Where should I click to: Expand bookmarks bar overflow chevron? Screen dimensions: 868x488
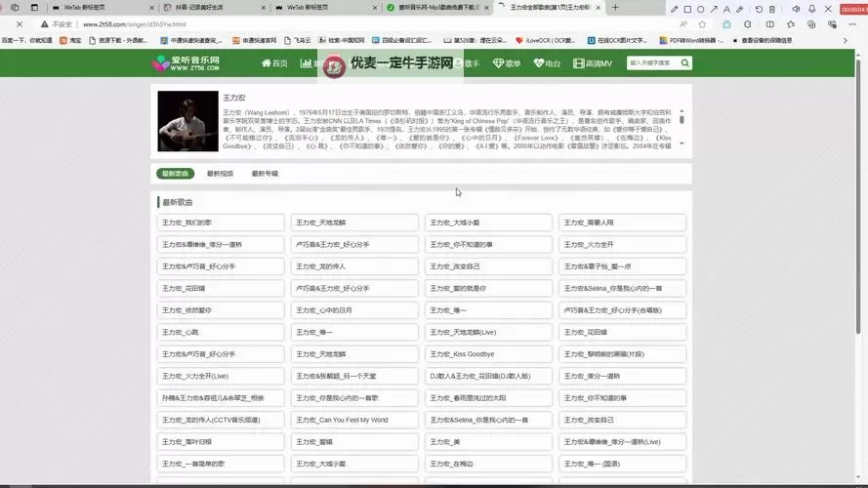(845, 40)
